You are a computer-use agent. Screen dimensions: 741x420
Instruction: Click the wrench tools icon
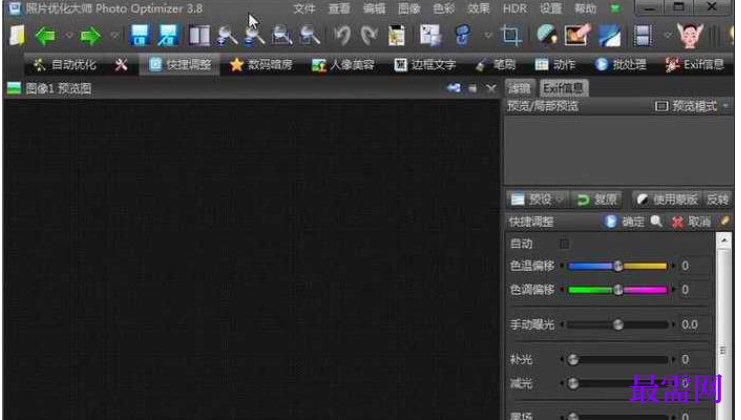[121, 65]
